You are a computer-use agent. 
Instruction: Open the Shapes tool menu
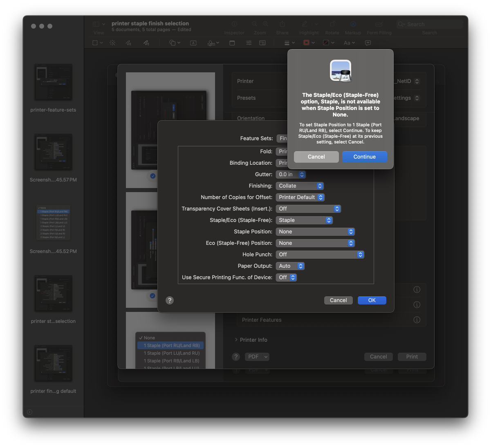click(x=174, y=43)
